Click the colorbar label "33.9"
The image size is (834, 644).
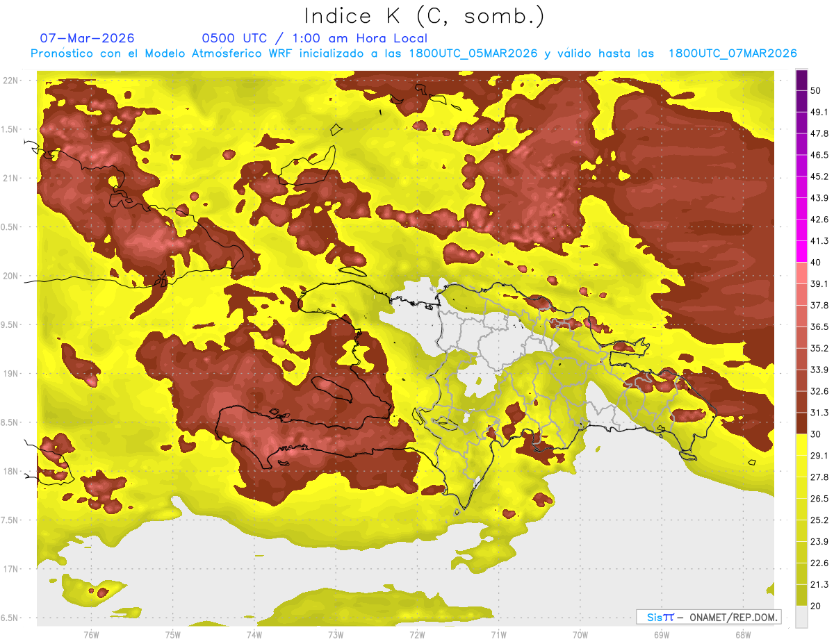(x=819, y=370)
